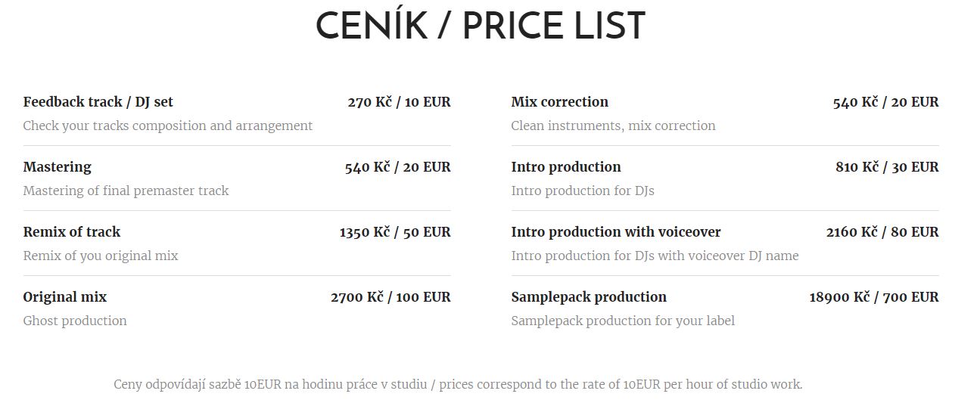
Task: Open the Mastering service entry
Action: [x=57, y=167]
